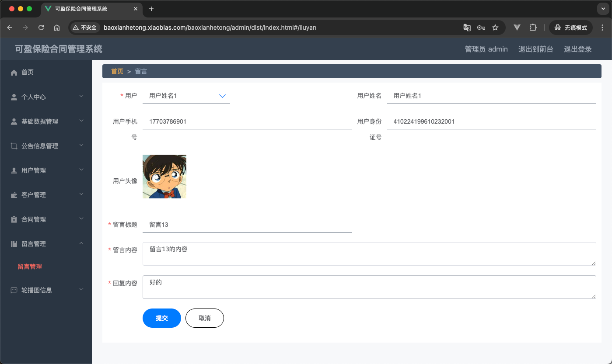
Task: Click the book icon beside 留言管理
Action: pos(14,244)
